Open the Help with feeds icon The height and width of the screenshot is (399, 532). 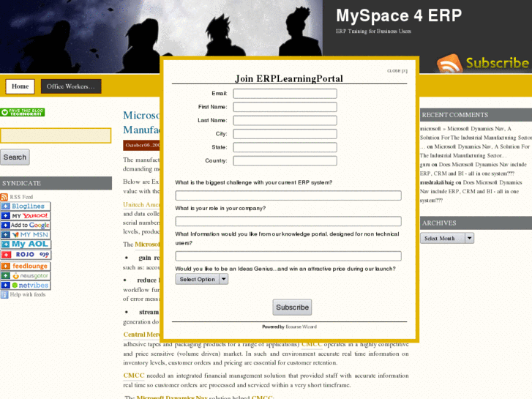4,295
